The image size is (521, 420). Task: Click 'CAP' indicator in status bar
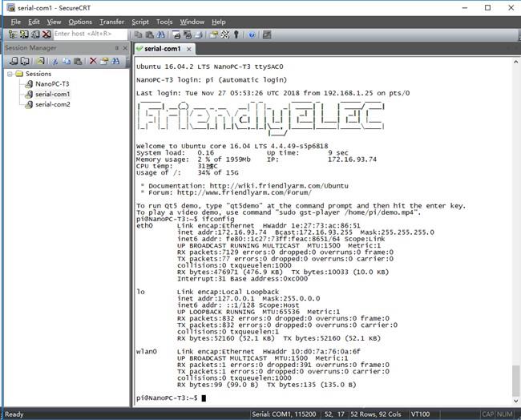point(488,414)
